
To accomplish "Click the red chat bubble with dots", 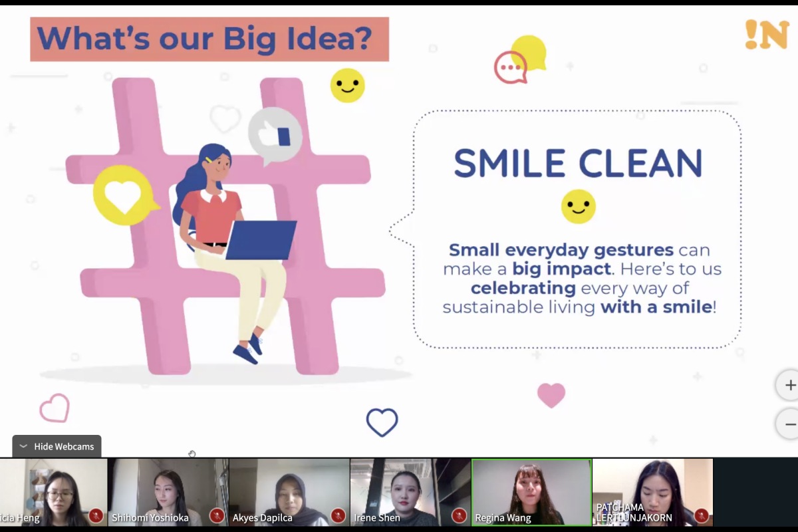I will click(510, 68).
